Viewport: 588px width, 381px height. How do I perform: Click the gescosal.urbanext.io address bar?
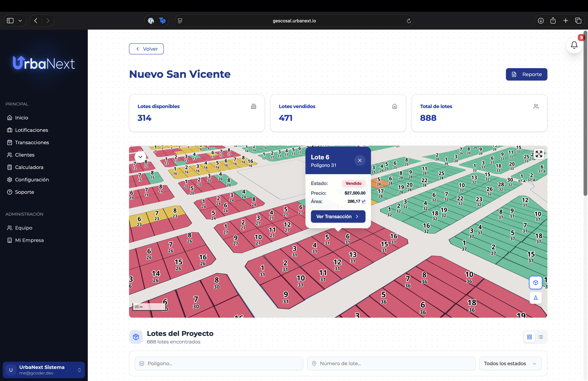294,21
